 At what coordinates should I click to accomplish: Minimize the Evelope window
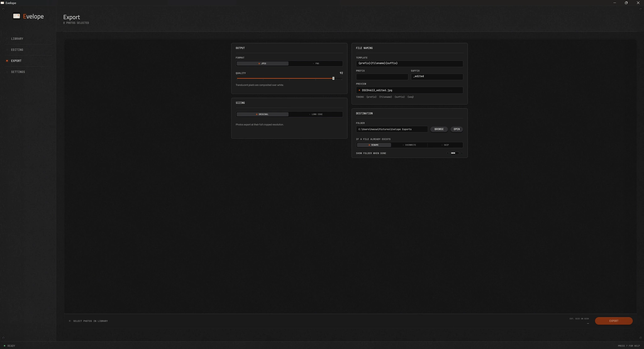[614, 3]
